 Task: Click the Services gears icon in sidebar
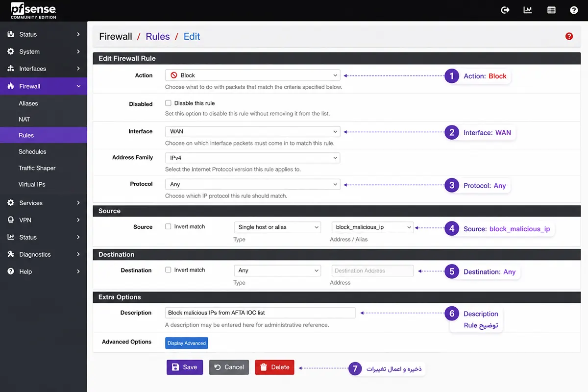[11, 203]
